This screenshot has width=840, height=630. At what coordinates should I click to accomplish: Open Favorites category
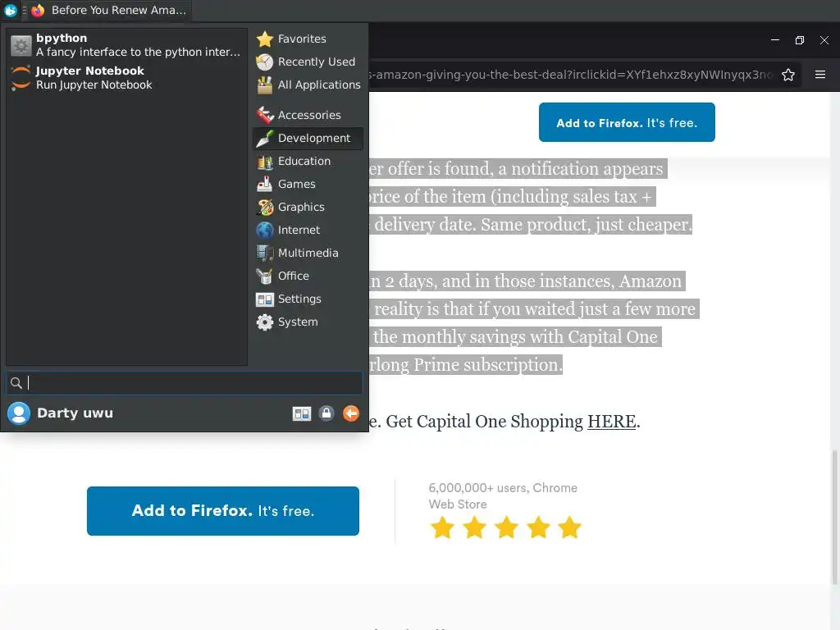308,39
